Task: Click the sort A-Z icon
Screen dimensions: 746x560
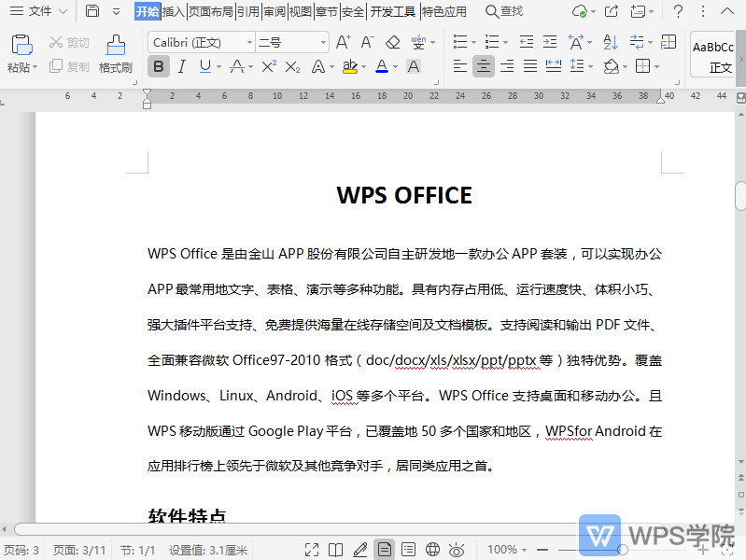Action: (611, 42)
